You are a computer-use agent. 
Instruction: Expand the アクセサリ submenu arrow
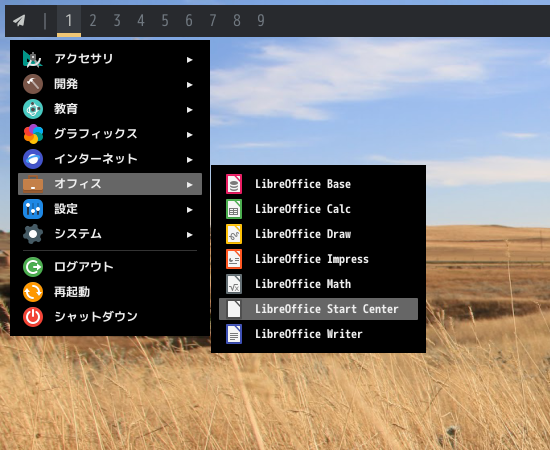[x=189, y=60]
